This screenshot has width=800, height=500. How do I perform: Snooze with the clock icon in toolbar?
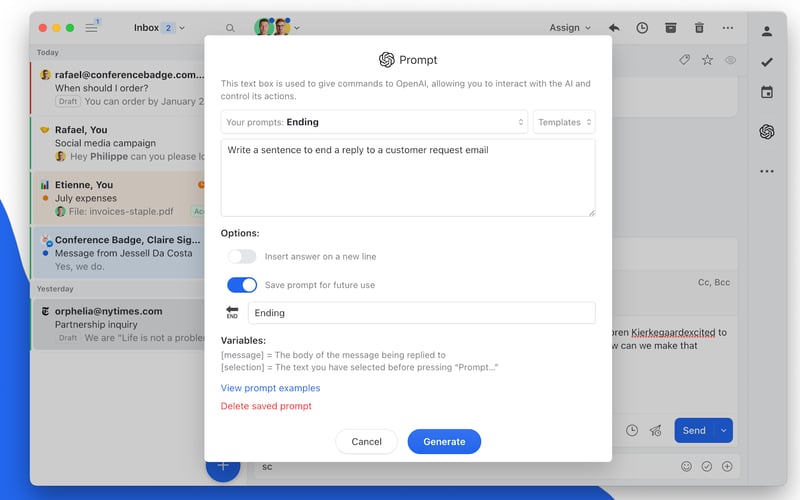pyautogui.click(x=642, y=28)
